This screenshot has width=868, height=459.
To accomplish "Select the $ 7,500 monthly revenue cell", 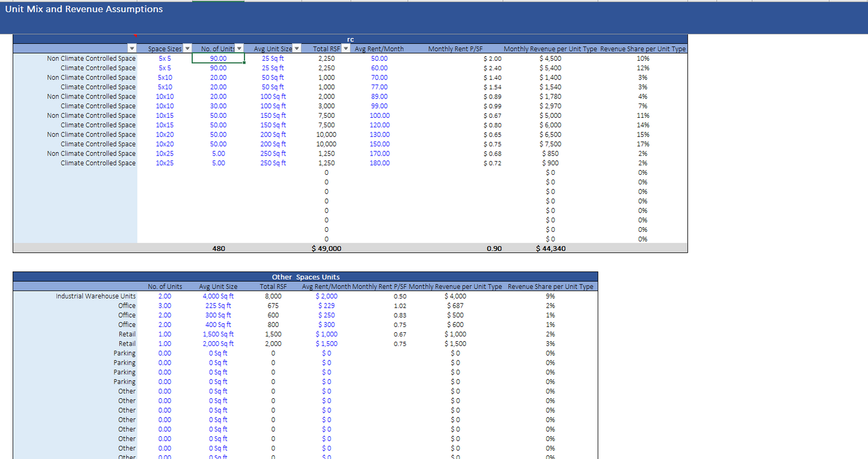I will (x=550, y=144).
